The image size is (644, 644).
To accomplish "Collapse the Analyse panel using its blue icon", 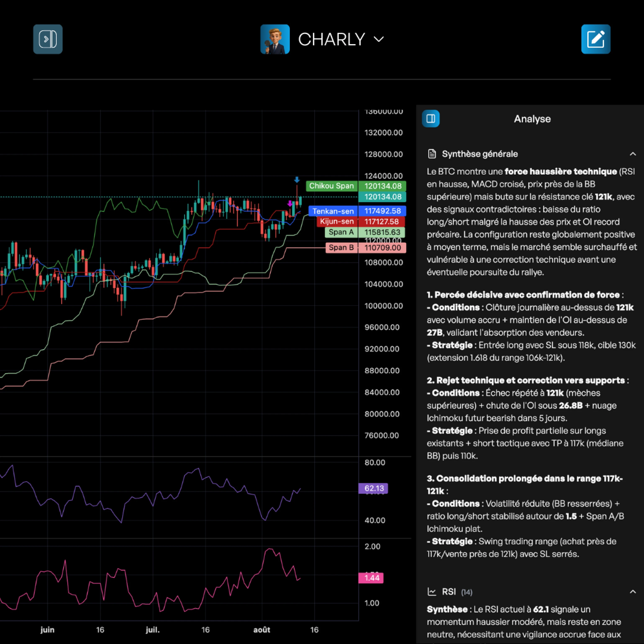I will (x=431, y=119).
